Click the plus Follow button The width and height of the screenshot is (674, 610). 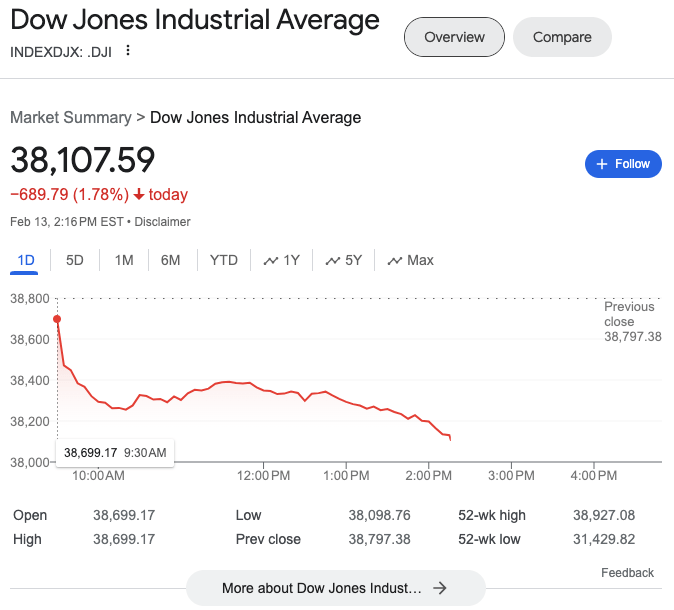623,164
